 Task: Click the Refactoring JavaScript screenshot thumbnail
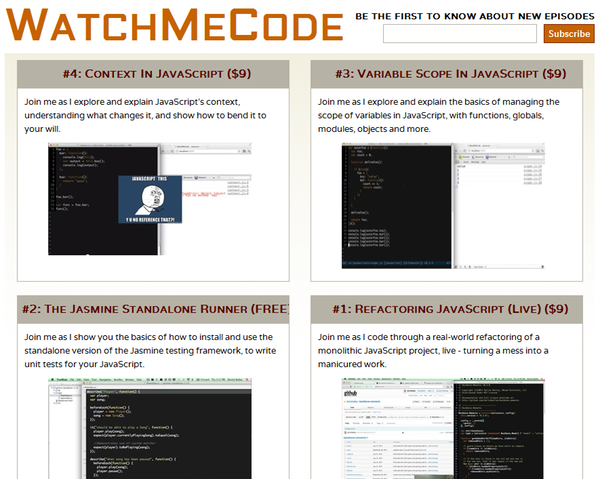[443, 428]
